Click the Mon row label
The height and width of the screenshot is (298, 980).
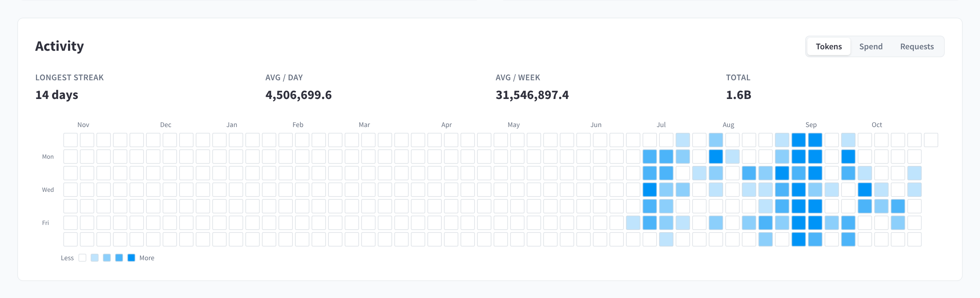(48, 157)
